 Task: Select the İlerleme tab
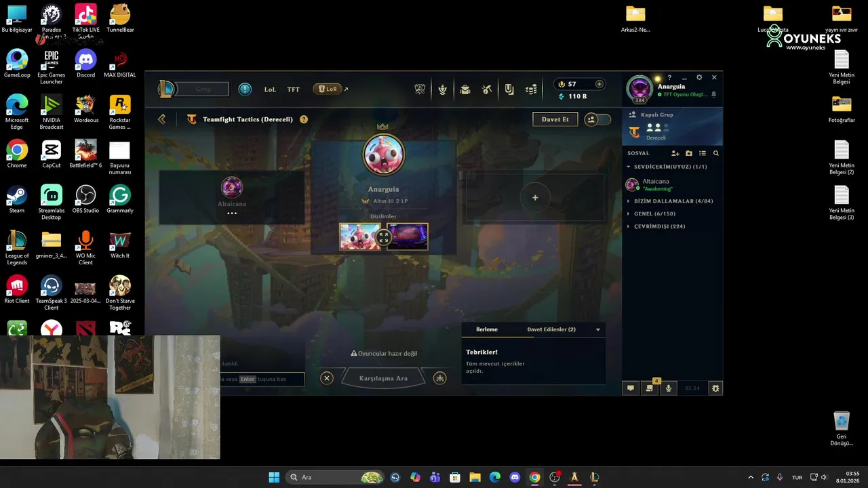487,329
